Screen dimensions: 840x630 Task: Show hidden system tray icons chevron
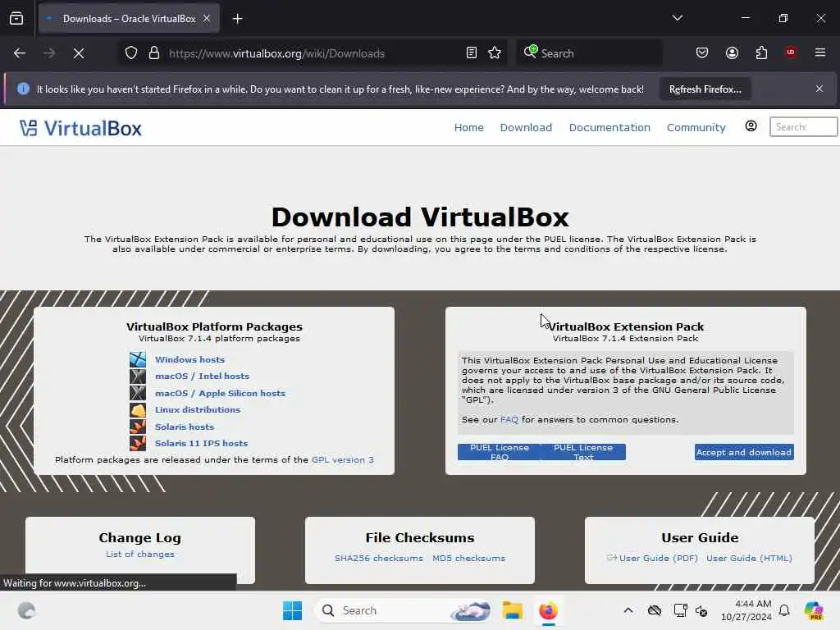click(x=628, y=610)
